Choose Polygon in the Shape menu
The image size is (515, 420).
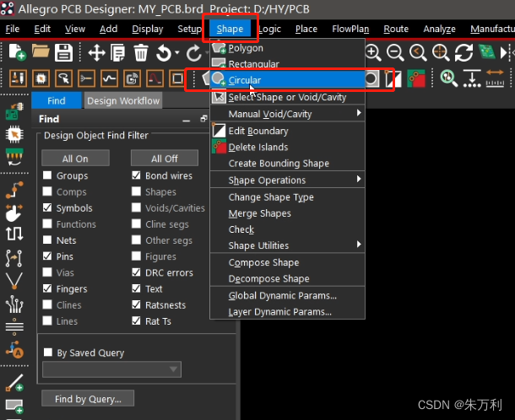point(287,48)
